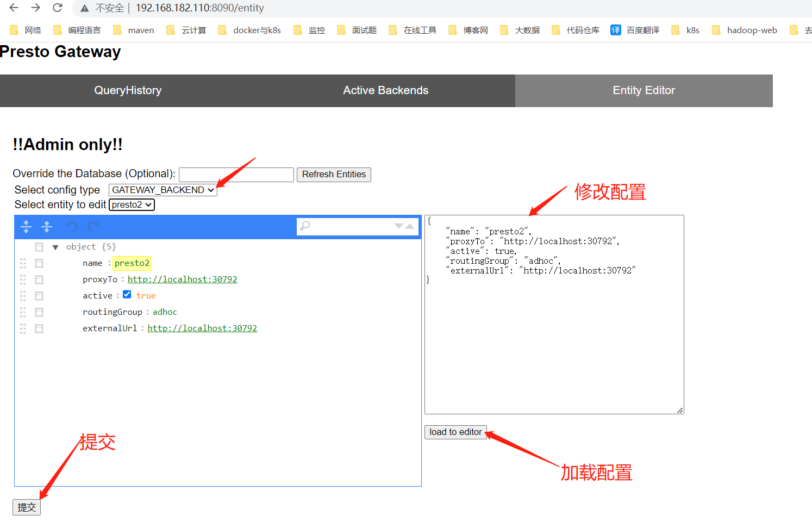812x522 pixels.
Task: Open the 大数据 bookmark folder
Action: coord(520,30)
